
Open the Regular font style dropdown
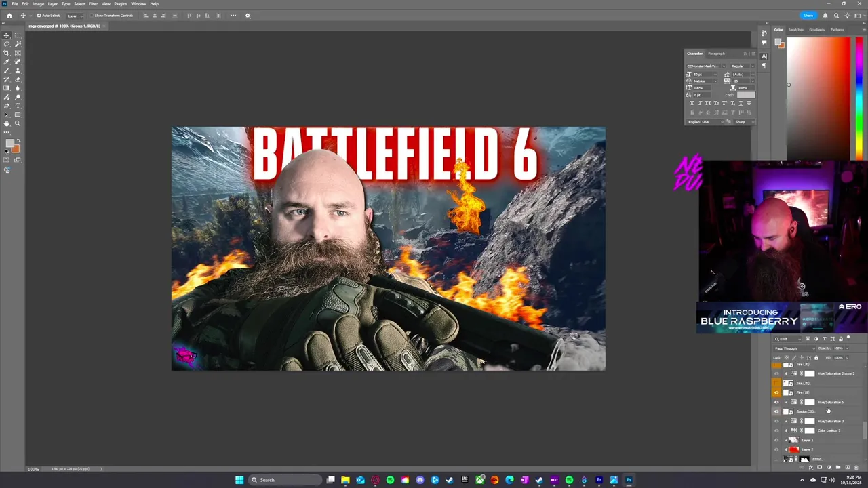753,66
